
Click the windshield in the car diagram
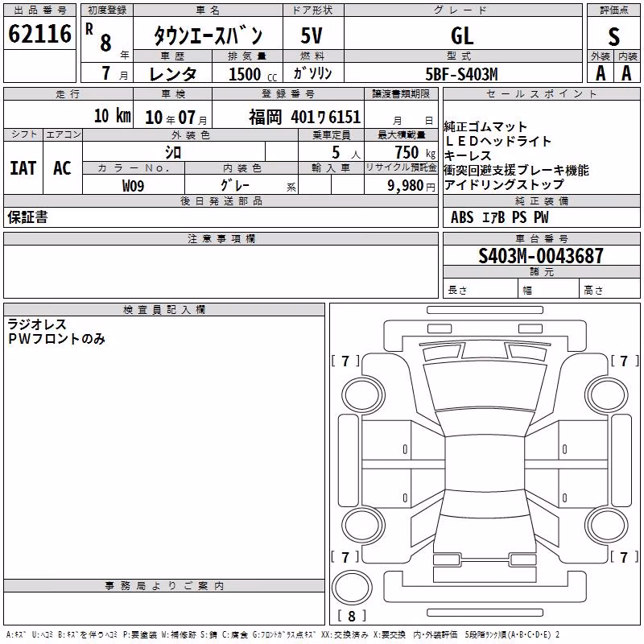(x=485, y=387)
